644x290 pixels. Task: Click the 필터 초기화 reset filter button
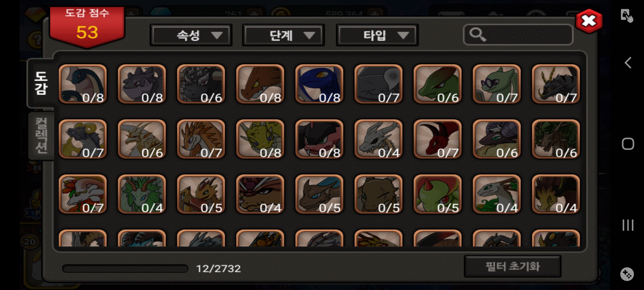click(513, 266)
